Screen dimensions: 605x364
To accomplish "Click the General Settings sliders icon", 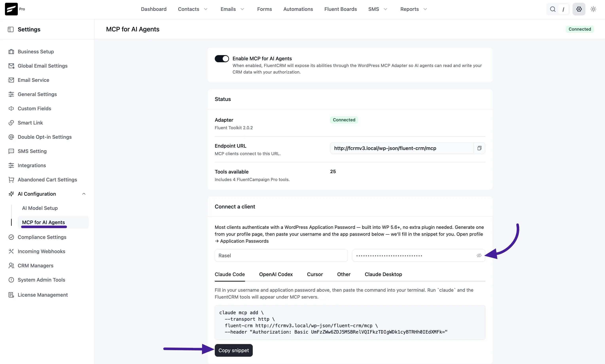I will [x=11, y=94].
